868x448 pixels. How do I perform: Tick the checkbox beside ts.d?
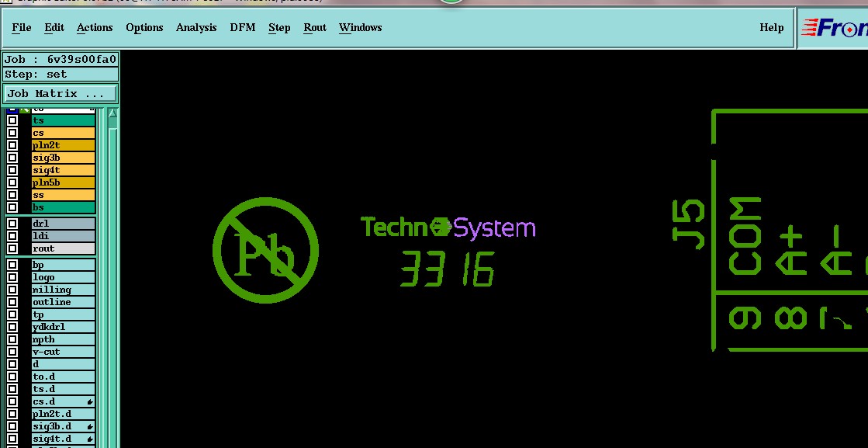click(12, 389)
